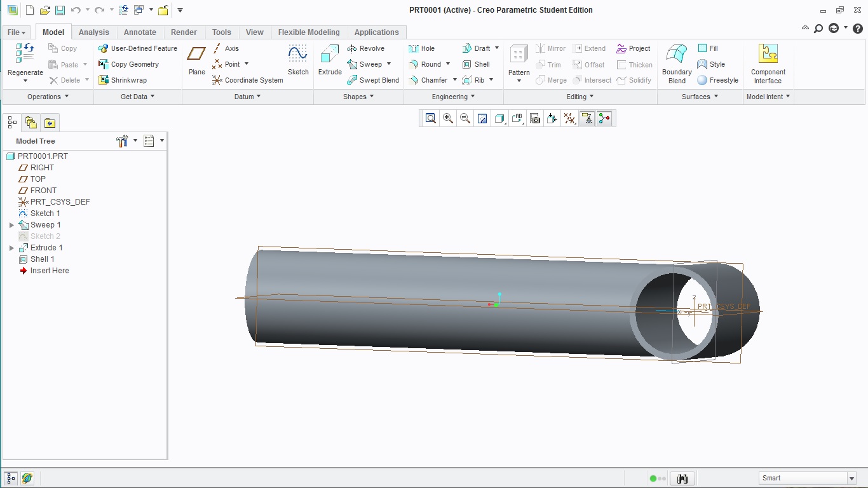Click the Insert Here marker

[44, 271]
